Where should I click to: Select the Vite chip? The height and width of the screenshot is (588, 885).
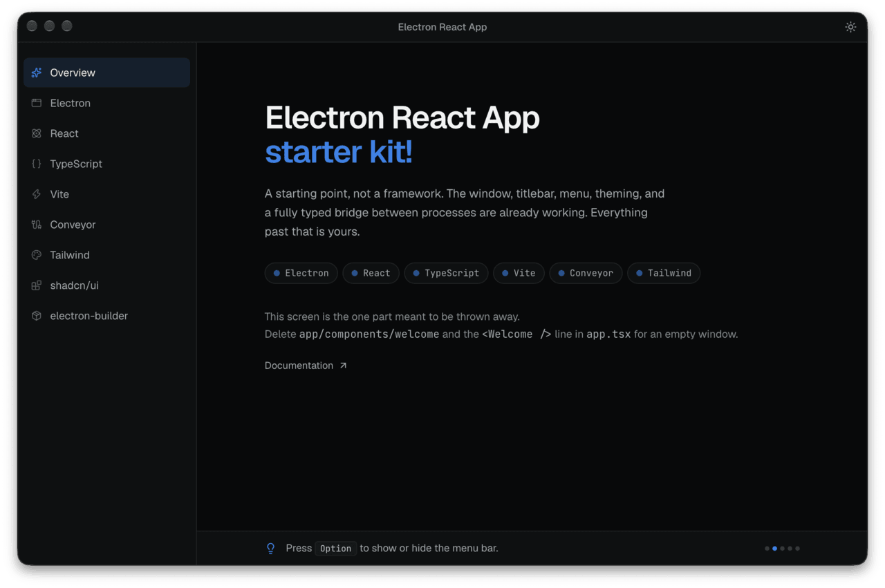point(519,273)
